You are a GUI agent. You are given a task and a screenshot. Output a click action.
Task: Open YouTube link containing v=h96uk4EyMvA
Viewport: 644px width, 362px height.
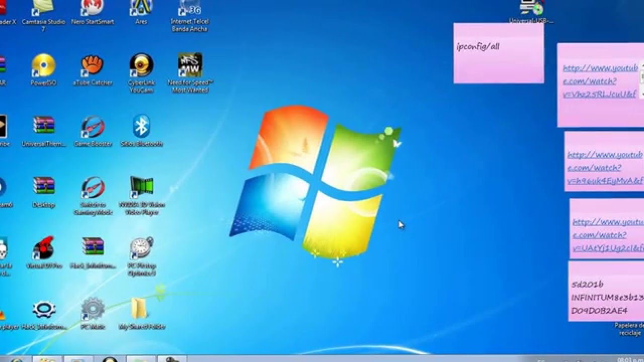[605, 168]
